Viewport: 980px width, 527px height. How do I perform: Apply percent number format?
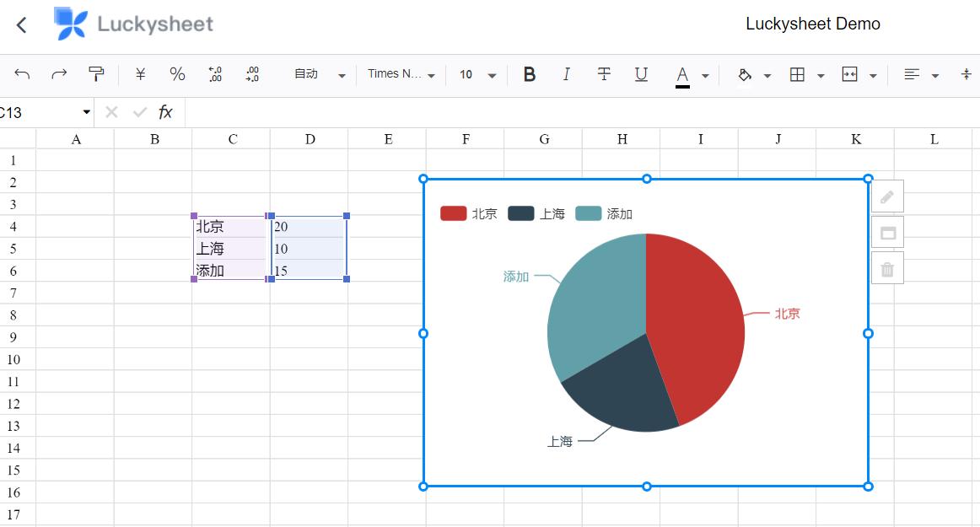pyautogui.click(x=177, y=74)
